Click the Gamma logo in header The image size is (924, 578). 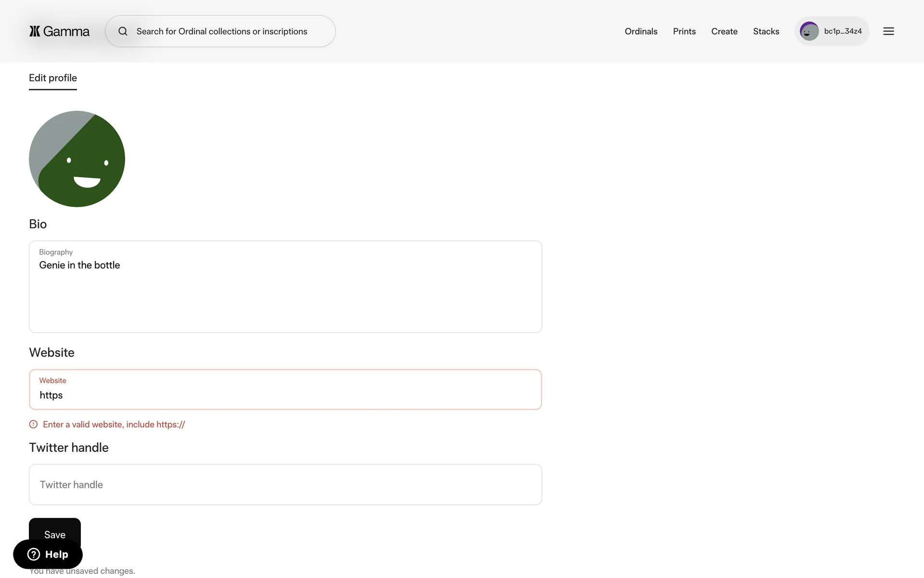click(x=59, y=31)
